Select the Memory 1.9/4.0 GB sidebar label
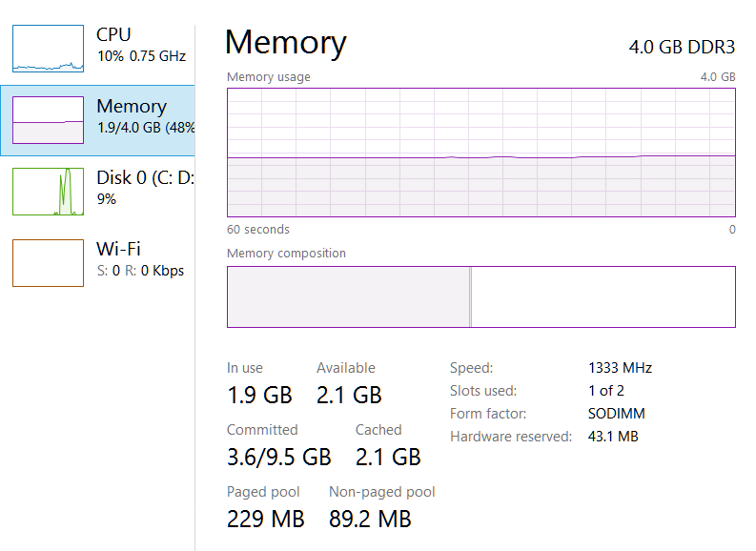Viewport: 756px width, 551px height. [x=145, y=115]
